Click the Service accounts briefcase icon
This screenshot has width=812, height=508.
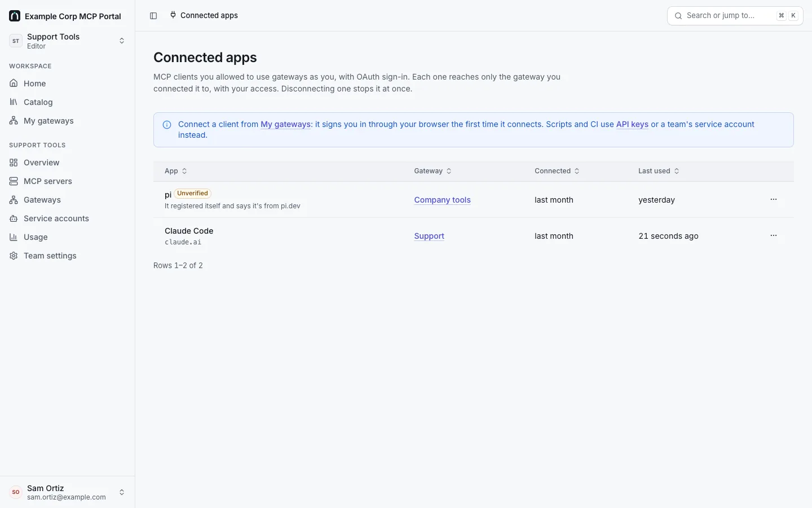14,218
